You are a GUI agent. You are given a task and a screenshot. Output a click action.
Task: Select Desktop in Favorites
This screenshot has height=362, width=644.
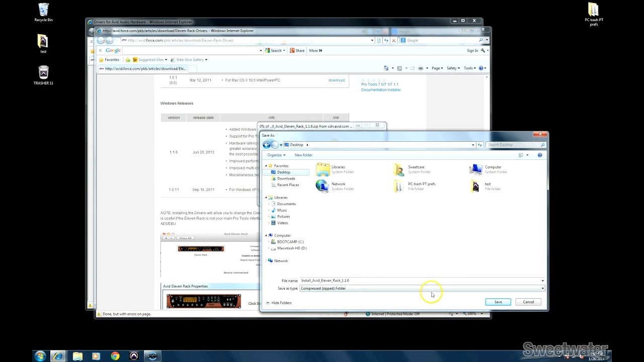tap(284, 172)
